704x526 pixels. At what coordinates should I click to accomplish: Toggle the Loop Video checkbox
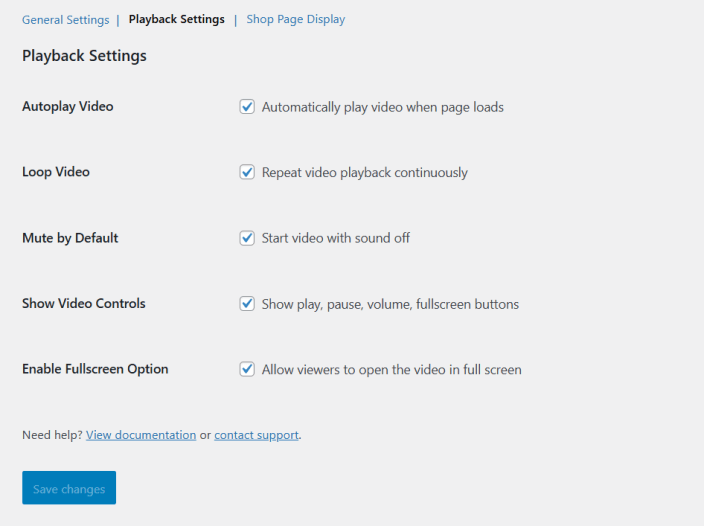click(x=247, y=172)
